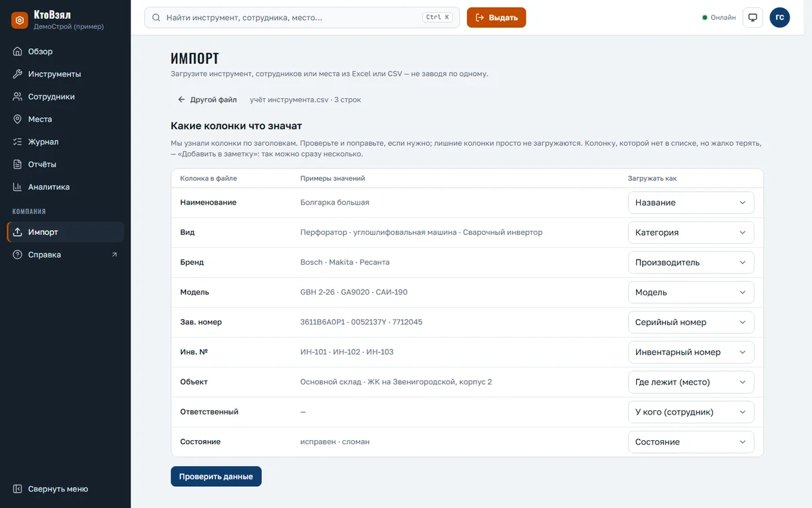Click the file name учёт инструмента.csv
812x508 pixels.
point(290,100)
